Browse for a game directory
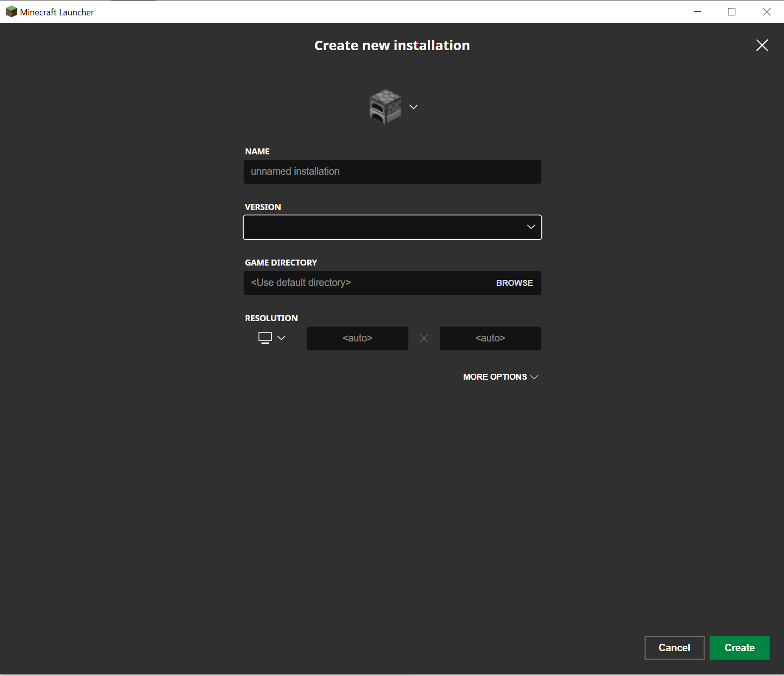This screenshot has height=676, width=784. [515, 283]
